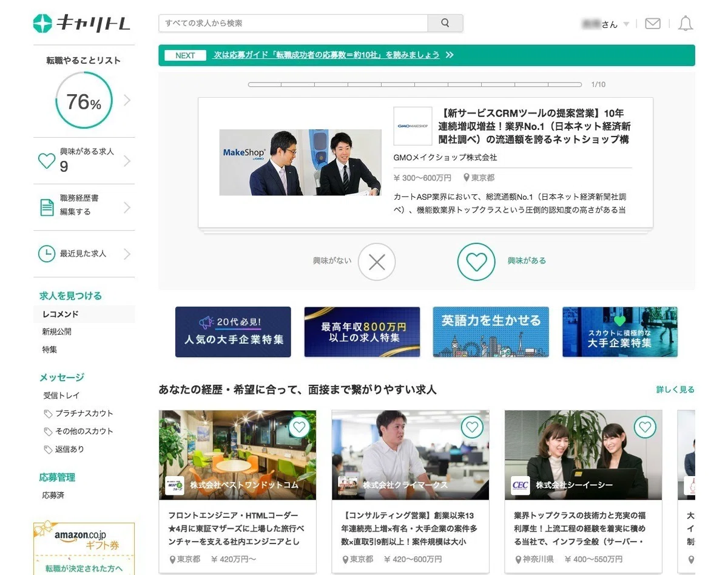
Task: Click the クライマークス company logo
Action: 347,485
